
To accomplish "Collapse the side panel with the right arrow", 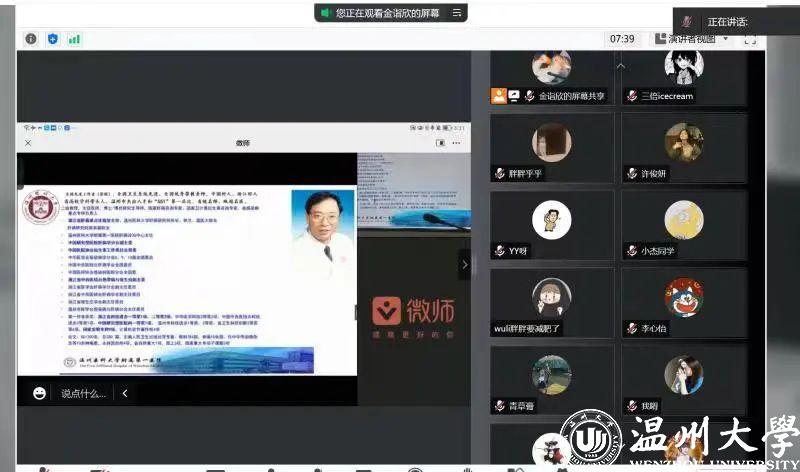I will click(463, 264).
